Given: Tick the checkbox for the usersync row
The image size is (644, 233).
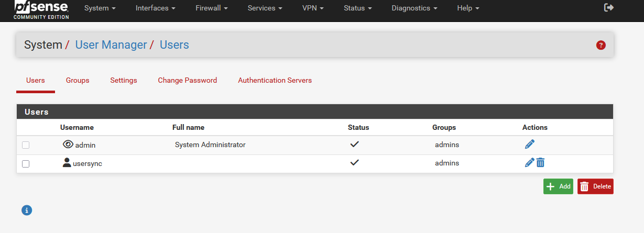Looking at the screenshot, I should click(26, 164).
